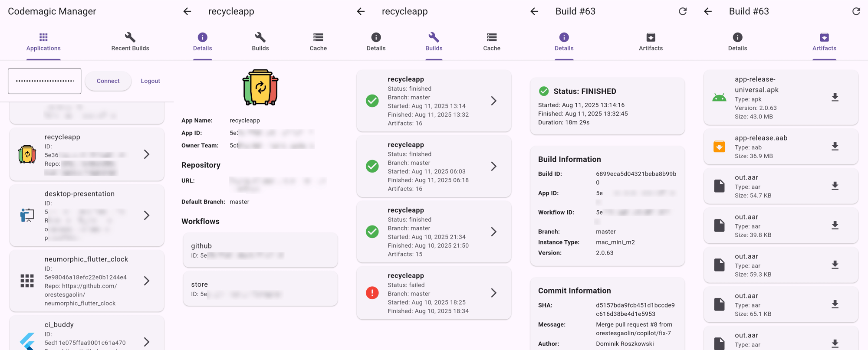Open the neumorphic_flutter_clock application chevron

click(147, 281)
